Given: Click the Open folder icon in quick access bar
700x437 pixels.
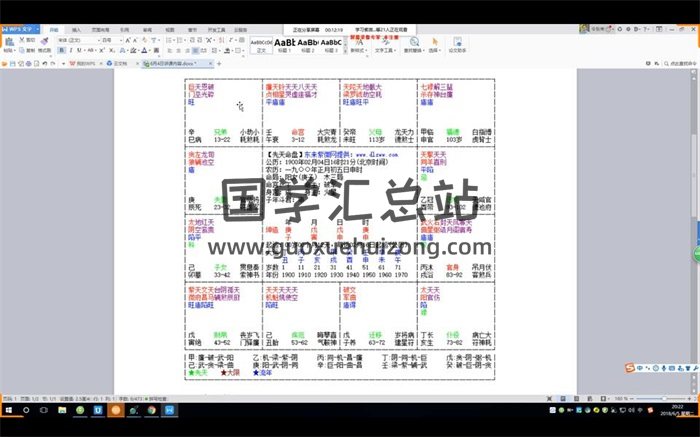Looking at the screenshot, I should click(x=5, y=64).
